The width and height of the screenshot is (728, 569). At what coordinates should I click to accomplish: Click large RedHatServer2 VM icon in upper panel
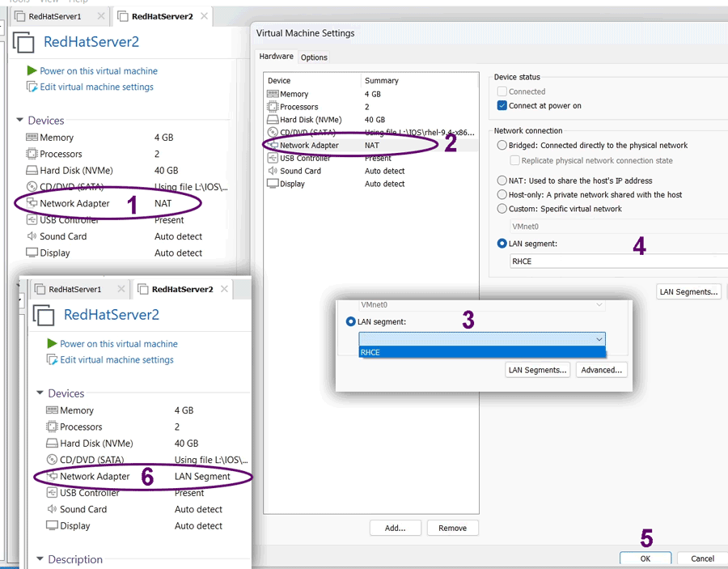point(23,42)
